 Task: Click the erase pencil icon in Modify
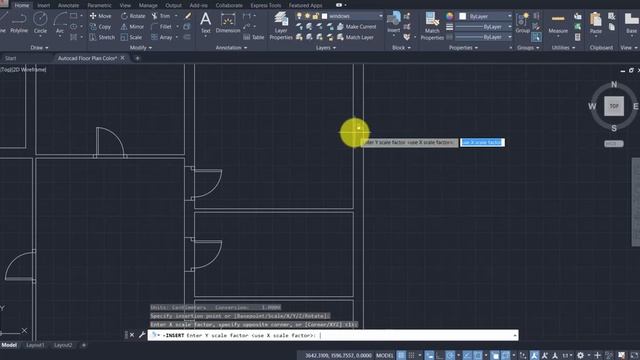pos(187,16)
